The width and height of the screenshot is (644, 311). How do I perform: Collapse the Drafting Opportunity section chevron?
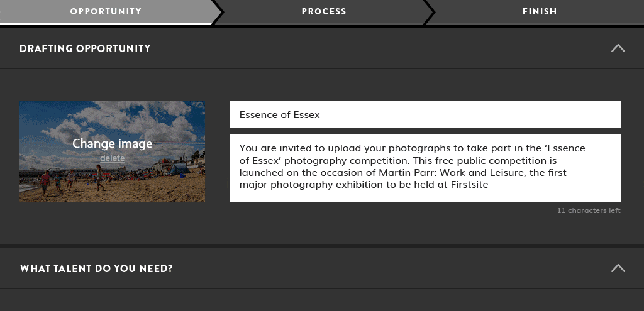point(618,48)
